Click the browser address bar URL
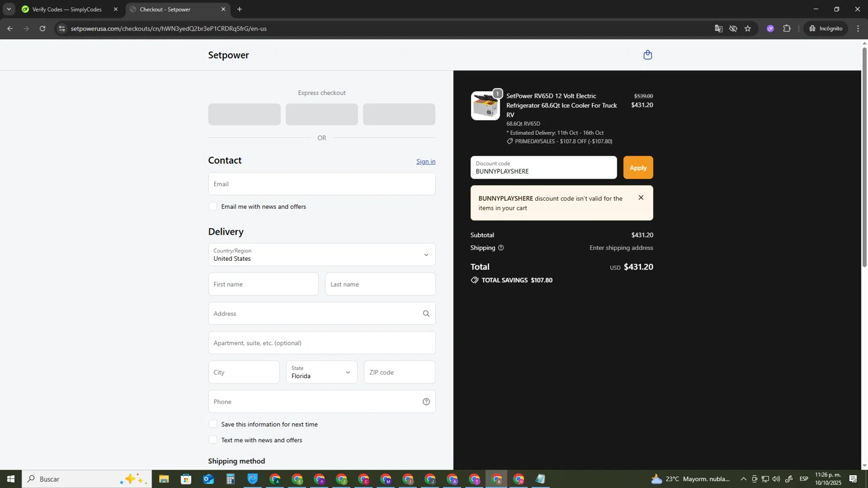The height and width of the screenshot is (488, 868). tap(169, 28)
